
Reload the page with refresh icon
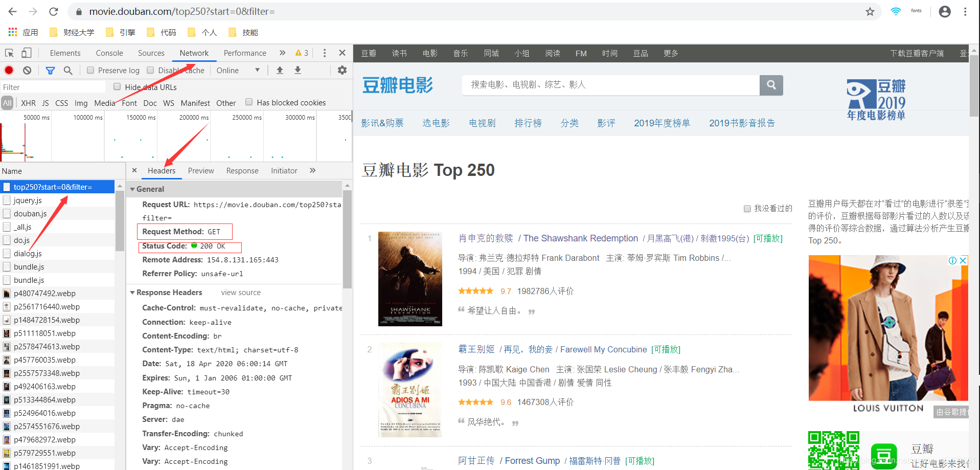click(54, 11)
